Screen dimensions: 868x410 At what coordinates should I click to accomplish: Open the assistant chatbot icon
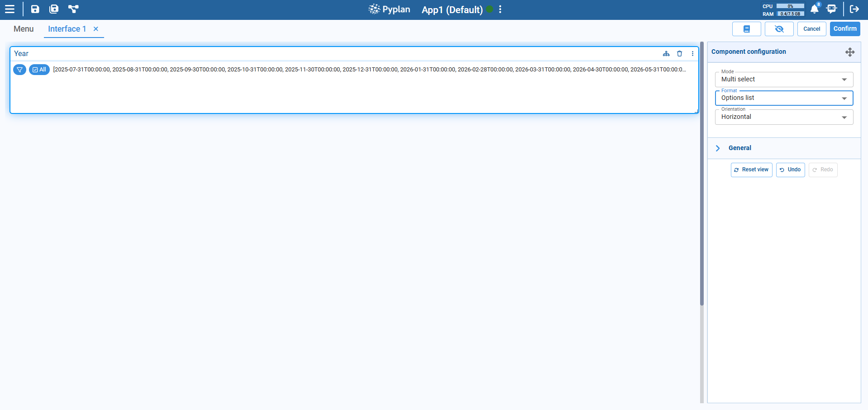pyautogui.click(x=831, y=9)
